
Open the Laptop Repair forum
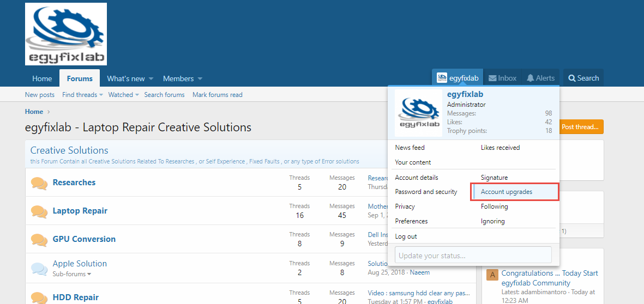click(80, 211)
